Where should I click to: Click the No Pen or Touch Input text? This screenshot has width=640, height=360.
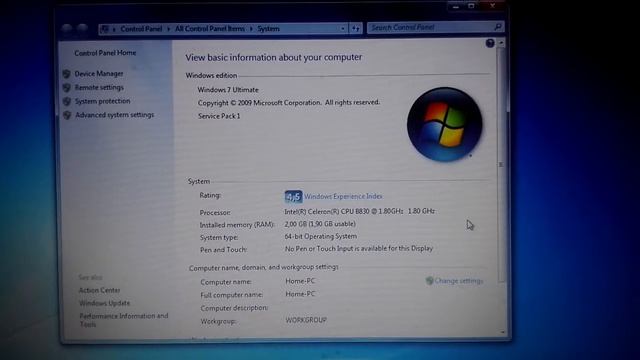(x=359, y=249)
